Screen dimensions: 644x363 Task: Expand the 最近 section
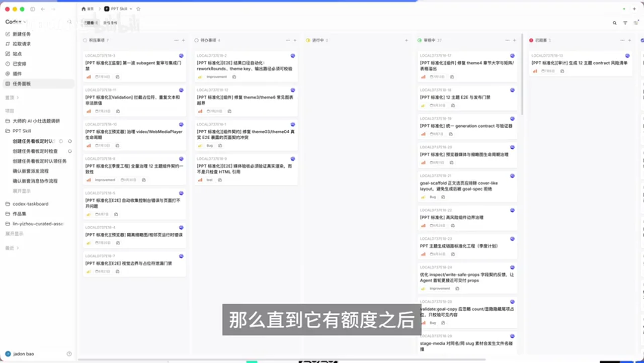[x=12, y=248]
